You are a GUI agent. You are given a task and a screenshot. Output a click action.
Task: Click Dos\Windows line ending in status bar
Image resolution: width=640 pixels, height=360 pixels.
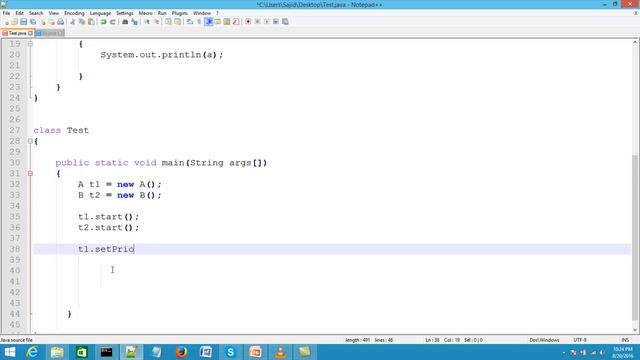tap(544, 340)
